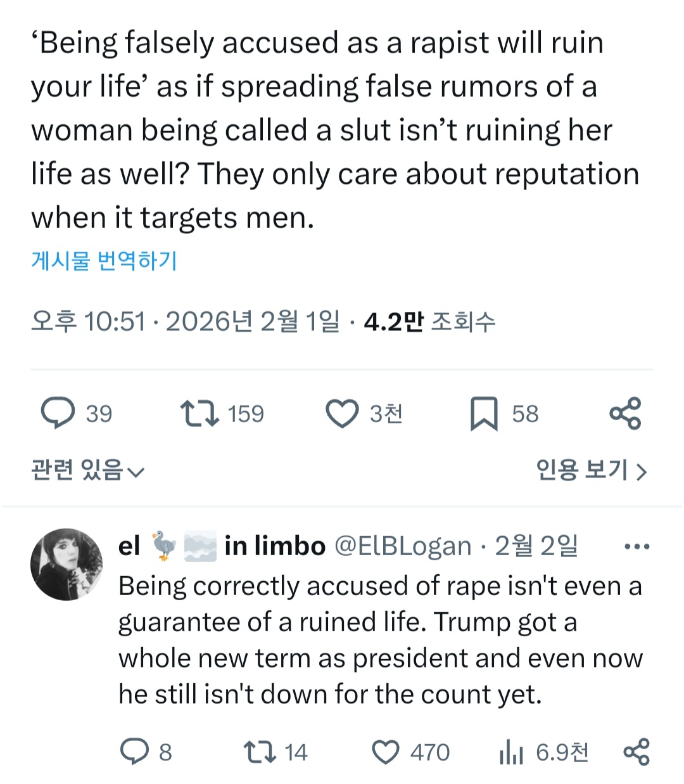684x784 pixels.
Task: Open @ElBLogan profile handle
Action: coord(402,546)
